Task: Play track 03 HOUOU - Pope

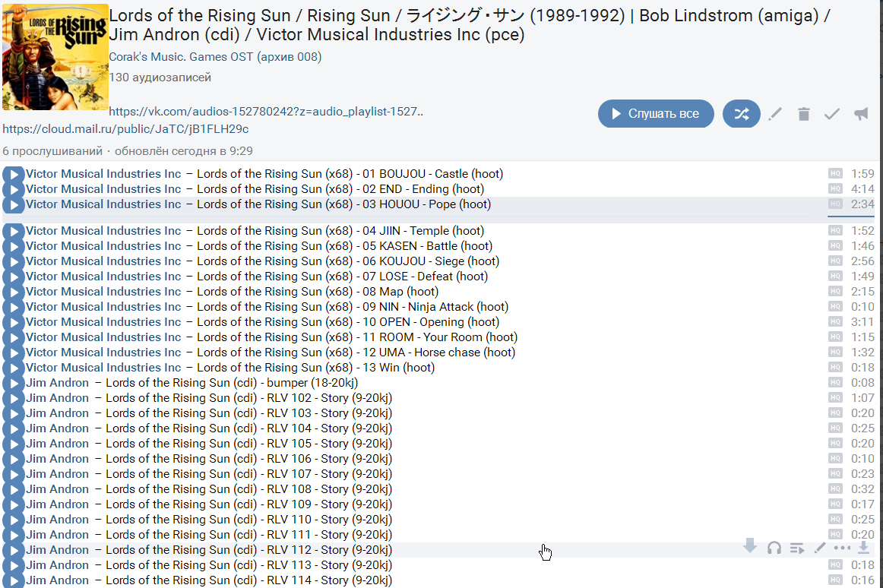Action: (x=14, y=204)
